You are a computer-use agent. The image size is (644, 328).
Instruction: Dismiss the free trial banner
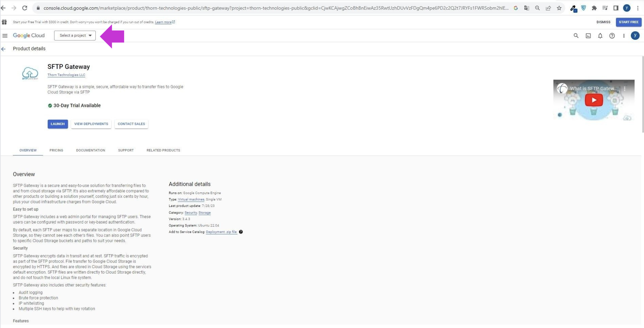(603, 22)
